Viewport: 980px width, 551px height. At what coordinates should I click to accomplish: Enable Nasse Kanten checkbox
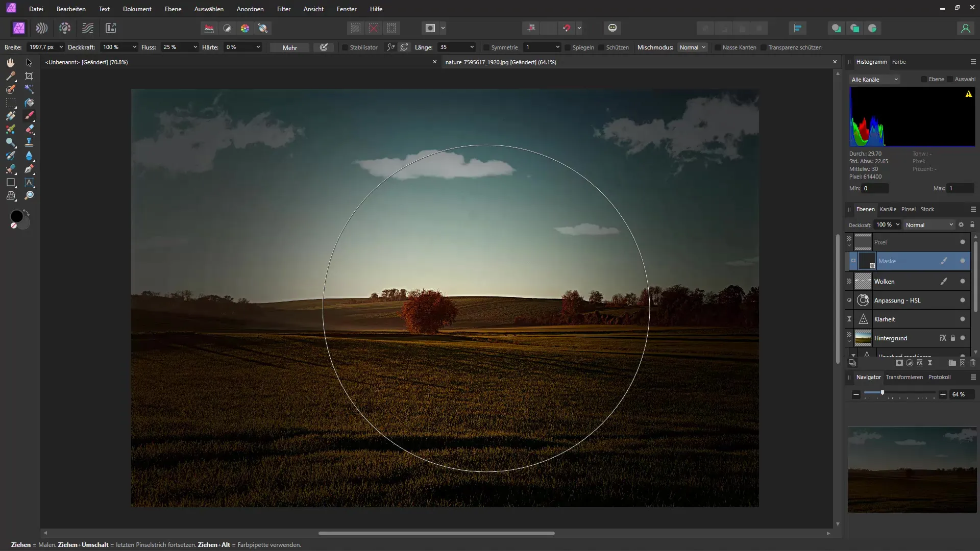718,47
